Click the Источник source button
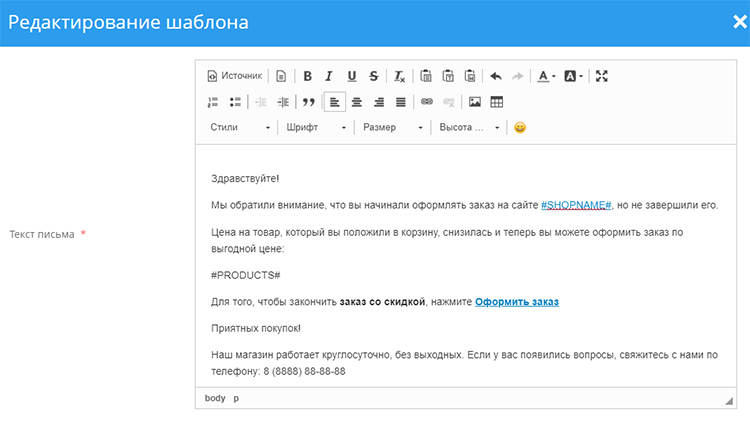 pyautogui.click(x=234, y=76)
